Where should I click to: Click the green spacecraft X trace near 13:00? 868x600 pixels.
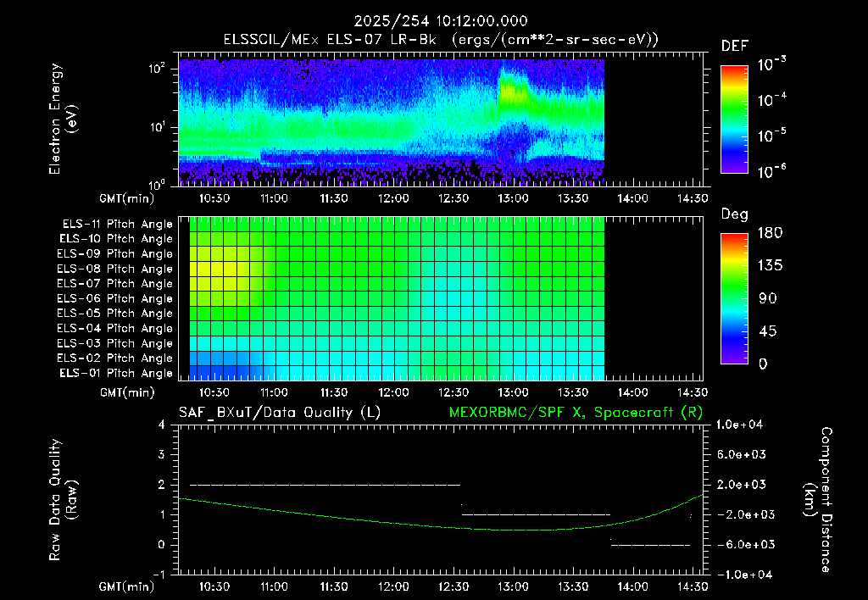(x=513, y=531)
